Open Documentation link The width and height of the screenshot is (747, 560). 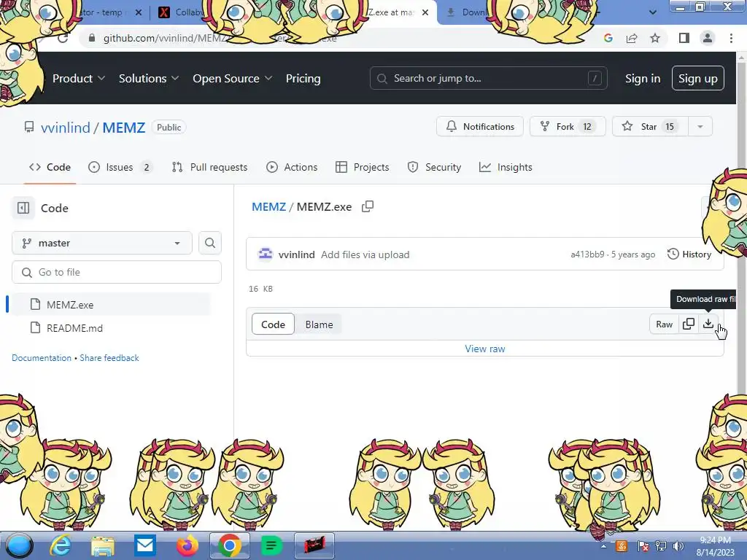pyautogui.click(x=42, y=357)
